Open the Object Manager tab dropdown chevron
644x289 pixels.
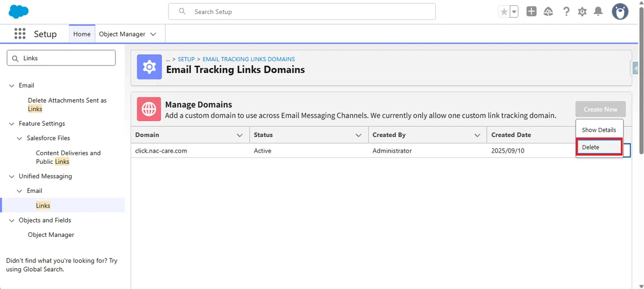pos(153,34)
